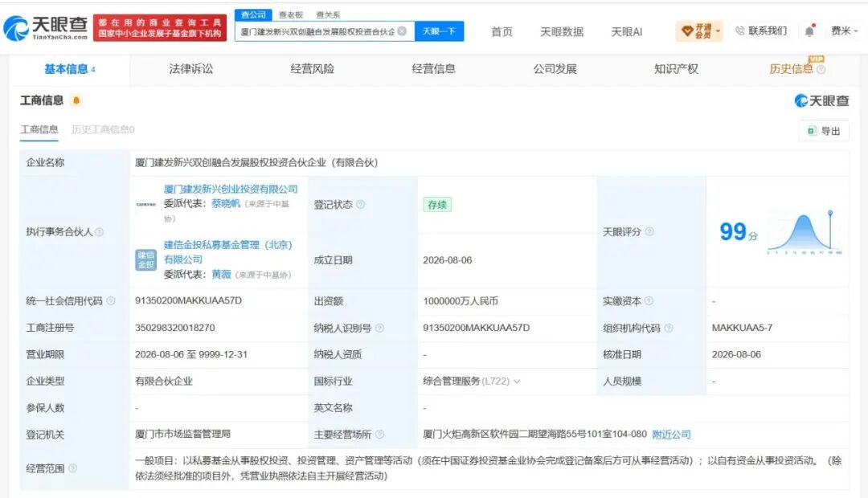Screen dimensions: 868x498
Task: Click the 99分 score value
Action: pyautogui.click(x=739, y=232)
